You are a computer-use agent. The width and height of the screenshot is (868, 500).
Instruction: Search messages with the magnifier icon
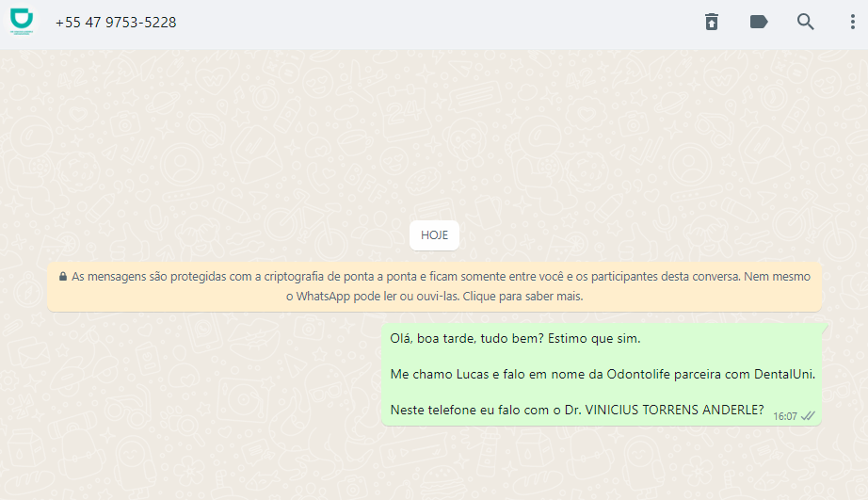click(806, 22)
